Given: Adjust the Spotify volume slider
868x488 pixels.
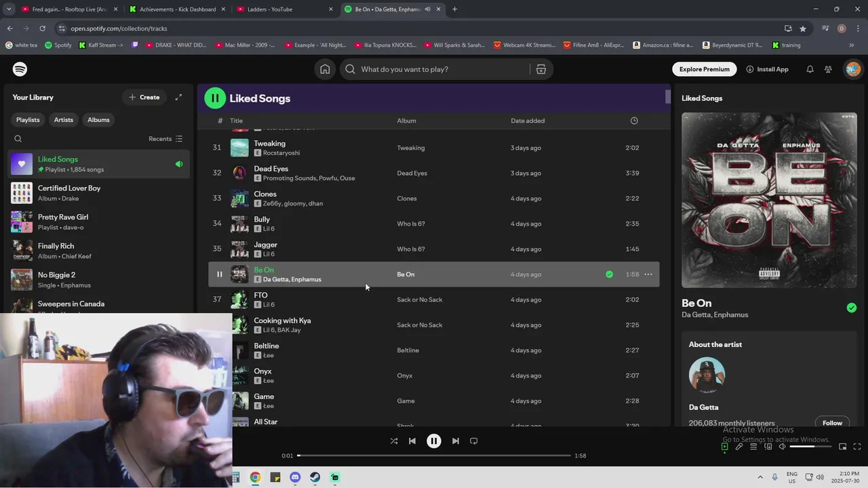Looking at the screenshot, I should coord(810,447).
